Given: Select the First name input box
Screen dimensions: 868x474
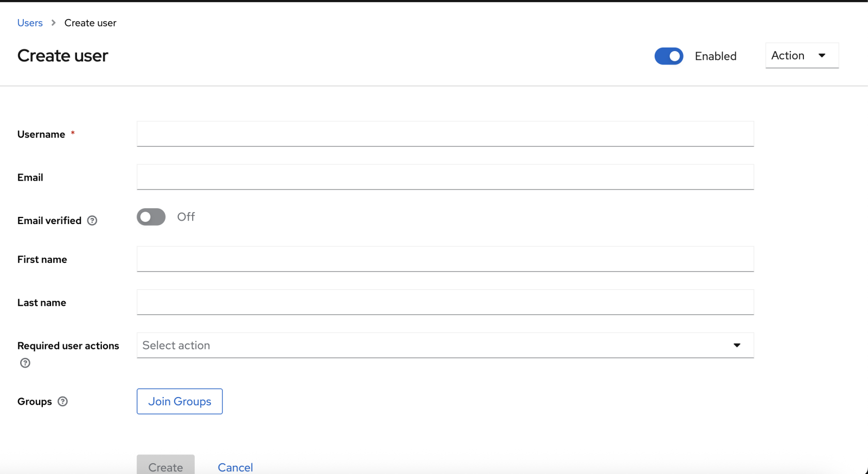Looking at the screenshot, I should point(445,259).
